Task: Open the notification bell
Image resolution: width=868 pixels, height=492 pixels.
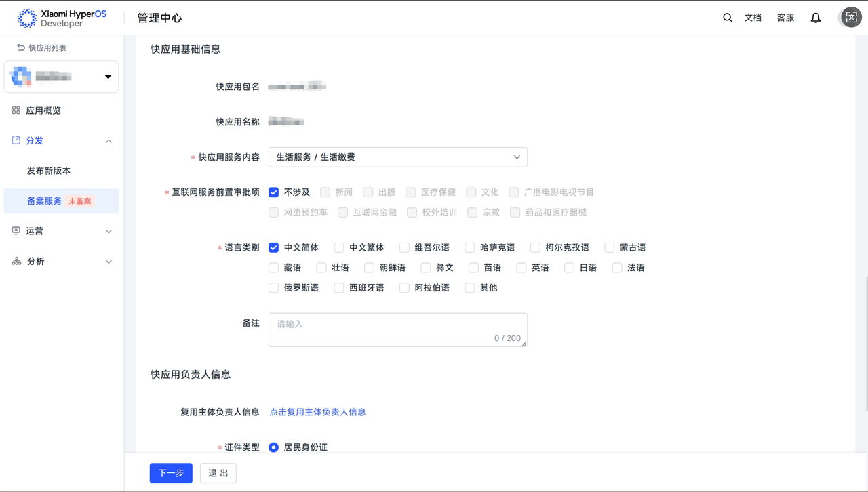Action: point(816,18)
